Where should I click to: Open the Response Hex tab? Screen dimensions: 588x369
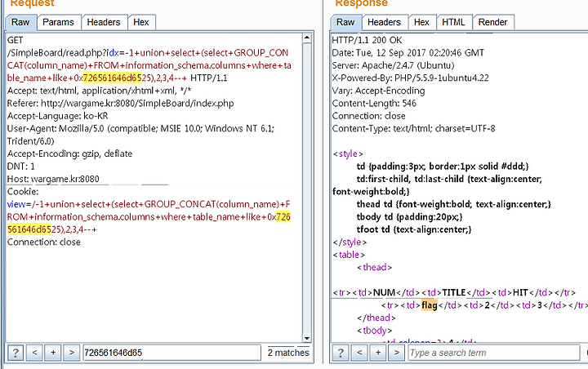click(x=421, y=23)
